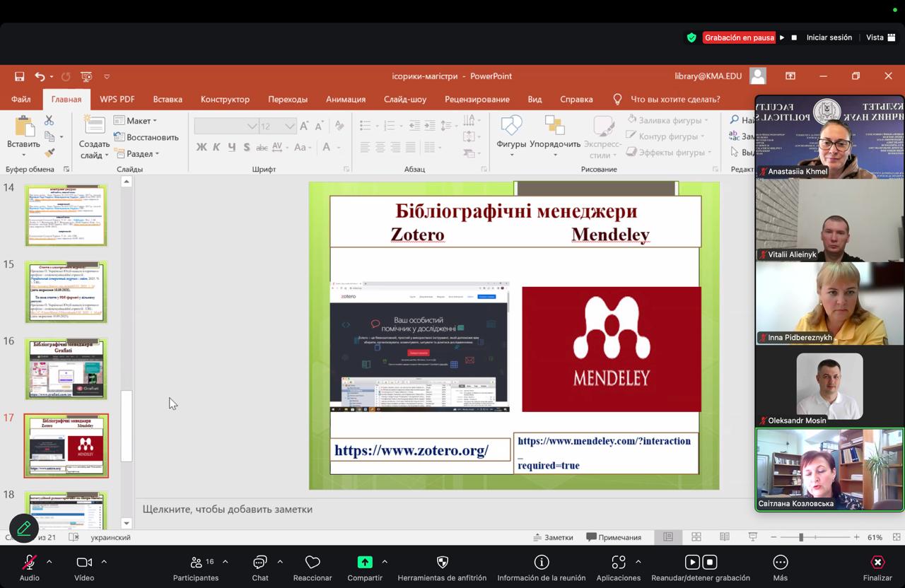Toggle underline Ч formatting
The image size is (905, 588).
tap(231, 147)
